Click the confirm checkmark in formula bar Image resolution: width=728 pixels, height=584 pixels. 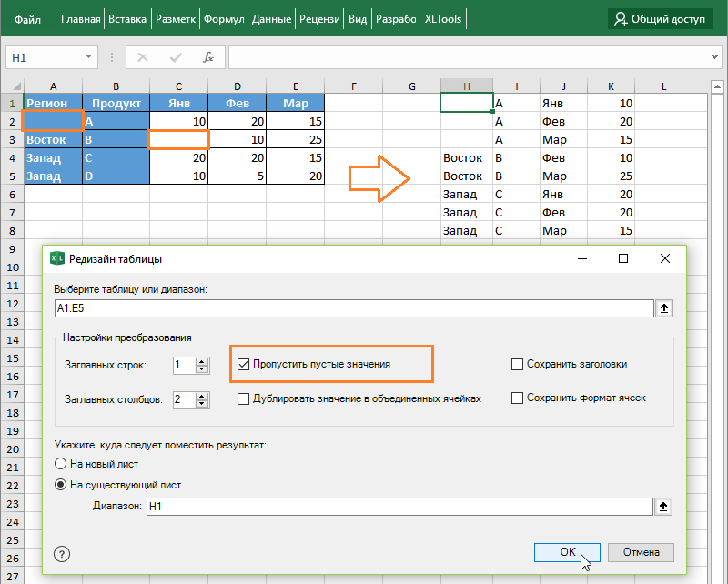pyautogui.click(x=175, y=57)
